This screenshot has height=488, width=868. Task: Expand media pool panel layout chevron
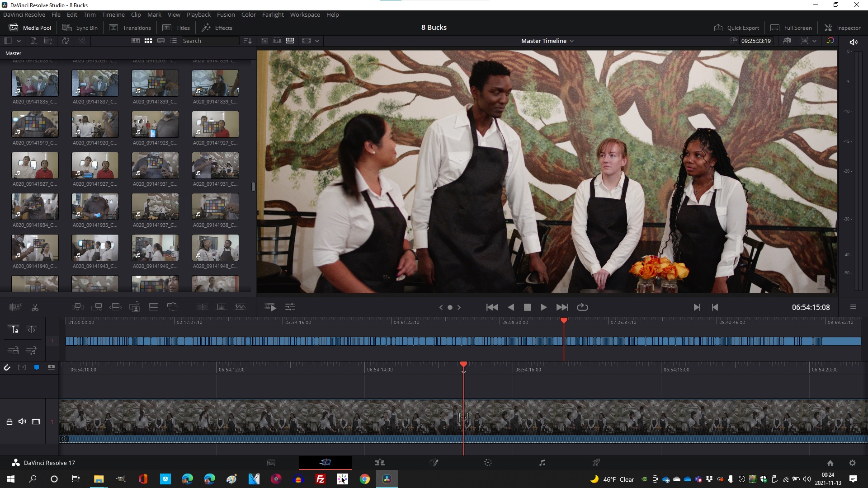[19, 41]
